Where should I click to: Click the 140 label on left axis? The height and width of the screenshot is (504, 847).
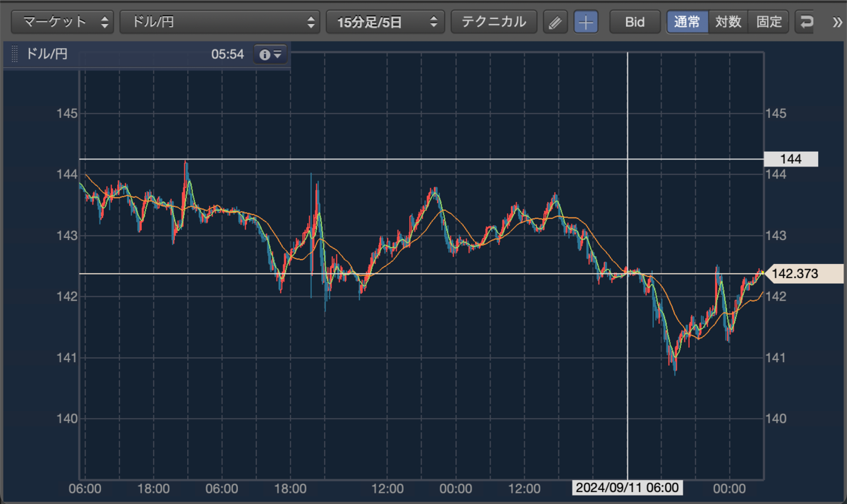tap(67, 419)
